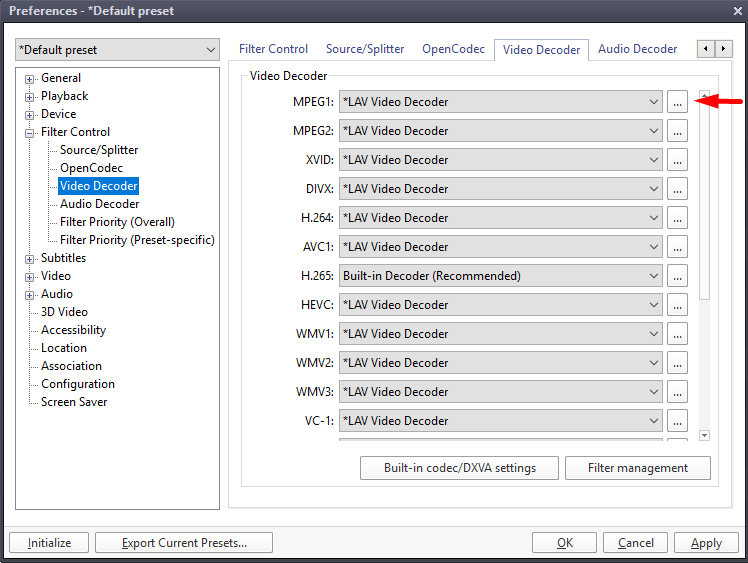This screenshot has width=748, height=563.
Task: Expand the Device tree node
Action: tap(30, 115)
